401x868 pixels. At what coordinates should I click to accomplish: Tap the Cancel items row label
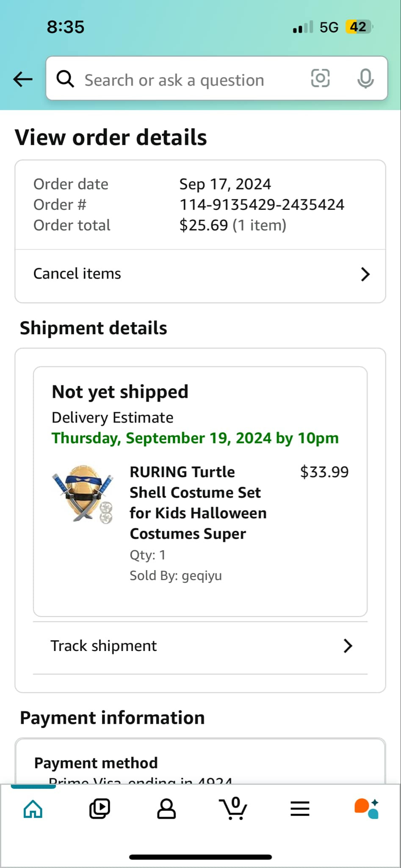click(x=77, y=274)
